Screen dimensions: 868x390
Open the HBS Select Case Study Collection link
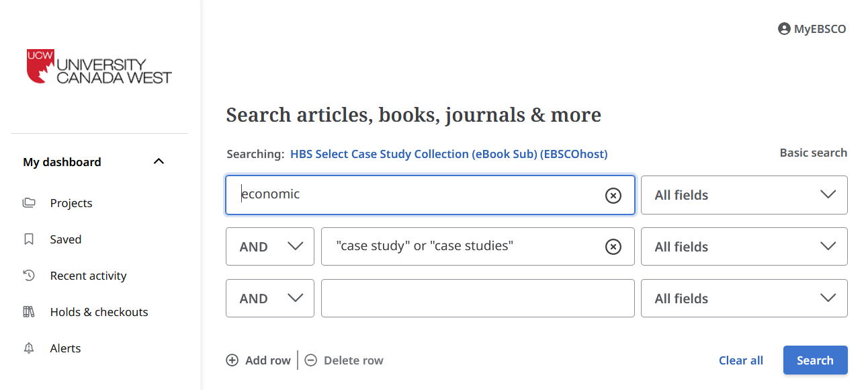click(448, 153)
